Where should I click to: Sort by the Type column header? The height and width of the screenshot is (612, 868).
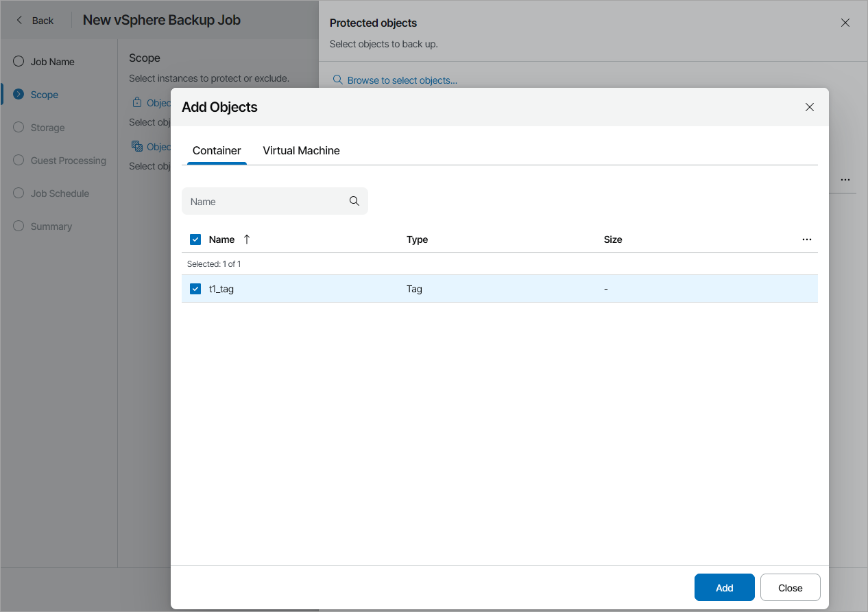417,239
